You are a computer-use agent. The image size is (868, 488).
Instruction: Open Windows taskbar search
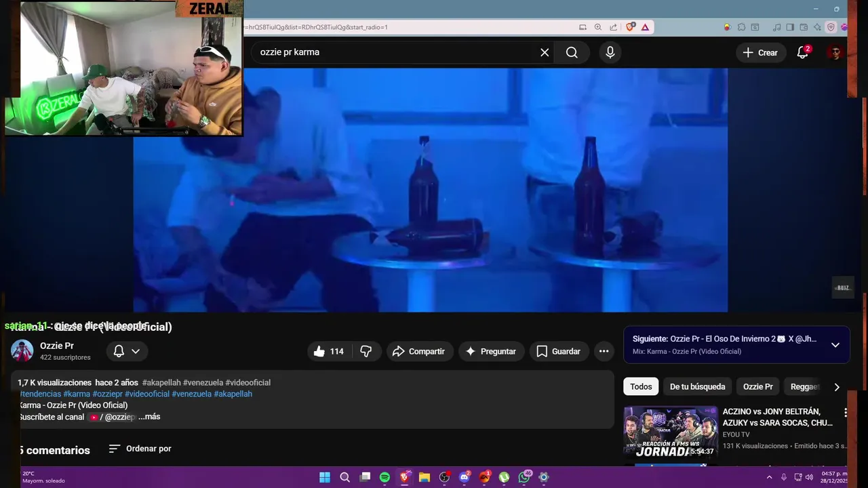(x=345, y=477)
